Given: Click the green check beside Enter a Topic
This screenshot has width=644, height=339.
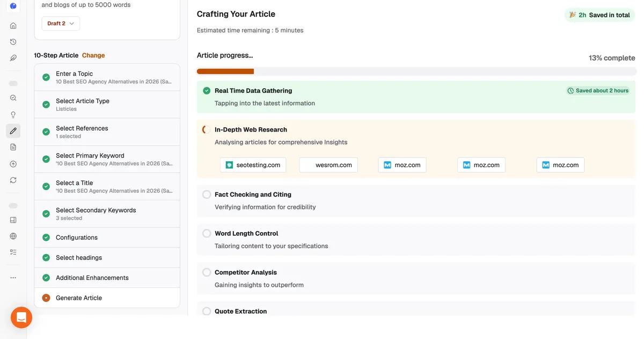Looking at the screenshot, I should tap(46, 77).
